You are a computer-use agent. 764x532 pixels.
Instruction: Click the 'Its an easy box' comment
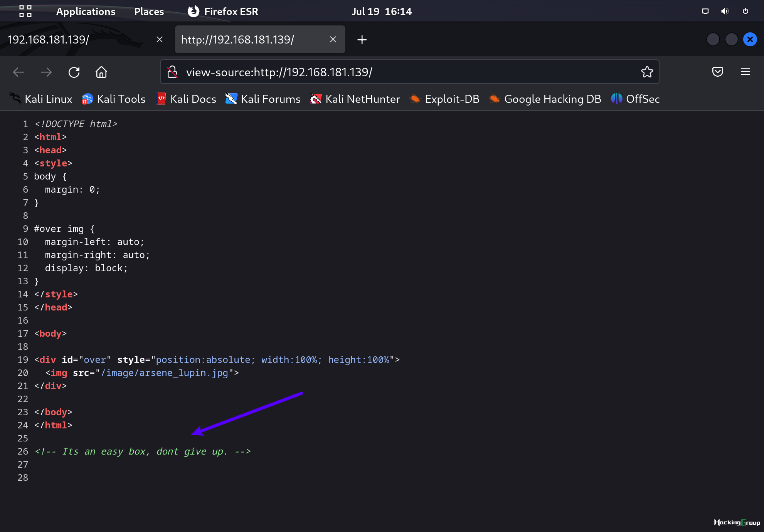[x=143, y=451]
